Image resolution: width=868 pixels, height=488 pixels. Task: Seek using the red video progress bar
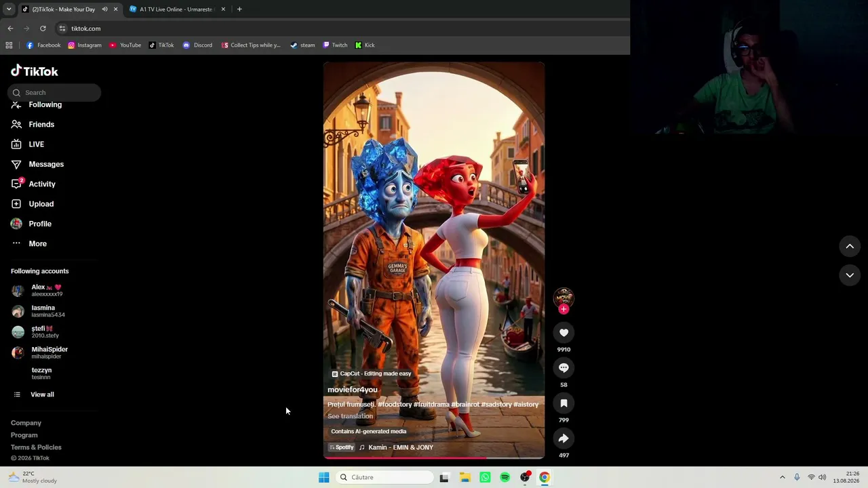pyautogui.click(x=434, y=458)
